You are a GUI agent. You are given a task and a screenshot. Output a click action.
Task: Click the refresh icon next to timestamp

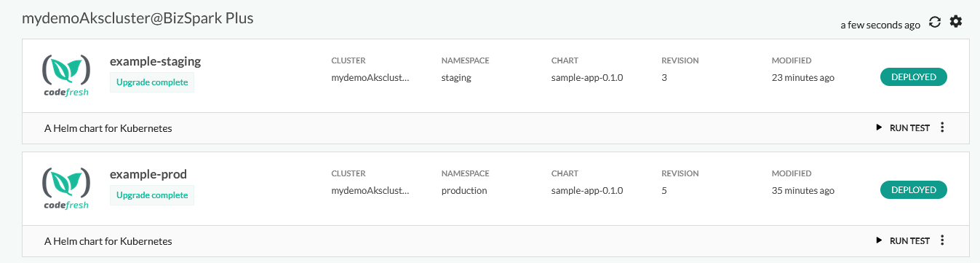[x=936, y=23]
